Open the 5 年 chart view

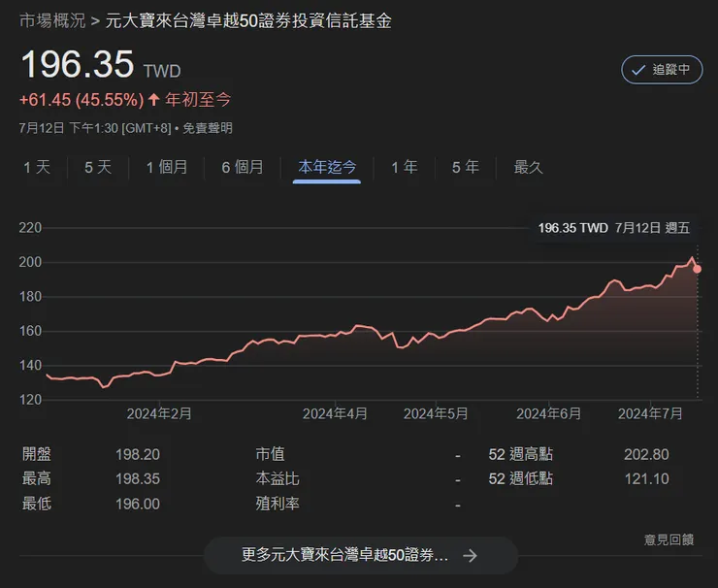[466, 167]
